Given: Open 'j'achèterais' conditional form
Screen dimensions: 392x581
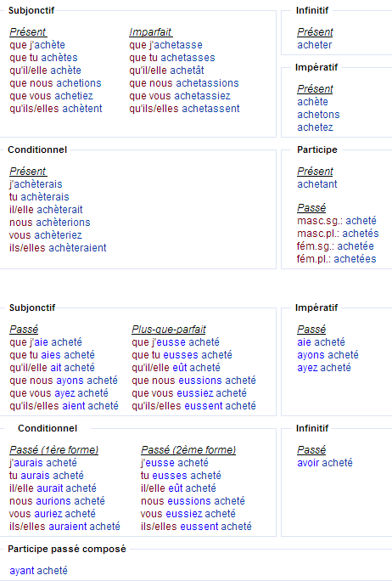Looking at the screenshot, I should click(36, 184).
